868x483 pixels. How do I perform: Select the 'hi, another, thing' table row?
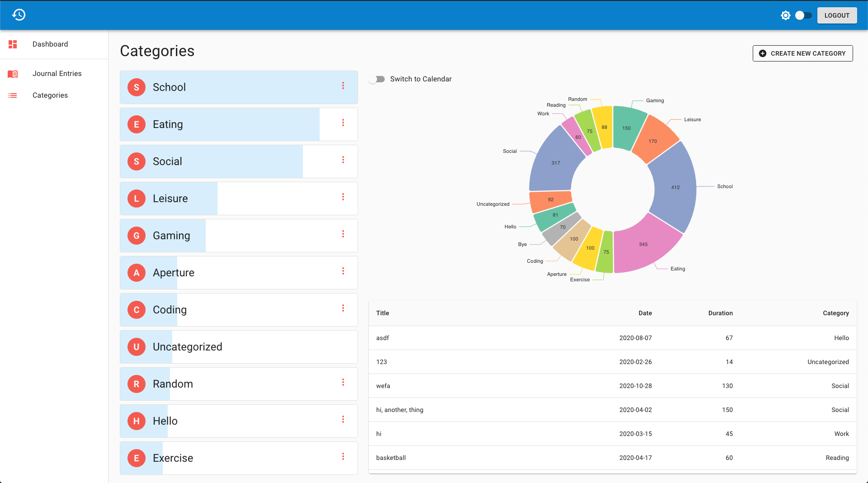pos(613,410)
